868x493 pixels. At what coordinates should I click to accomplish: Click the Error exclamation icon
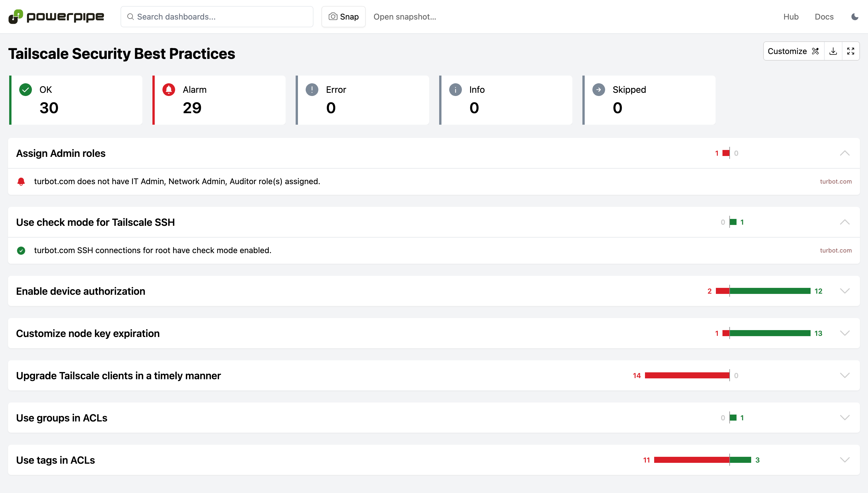(312, 90)
